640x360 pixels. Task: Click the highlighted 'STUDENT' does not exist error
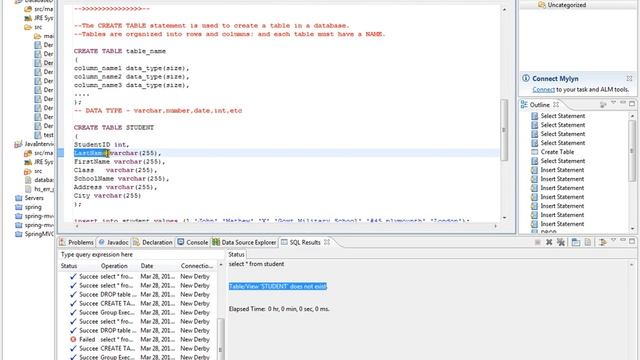pos(278,287)
